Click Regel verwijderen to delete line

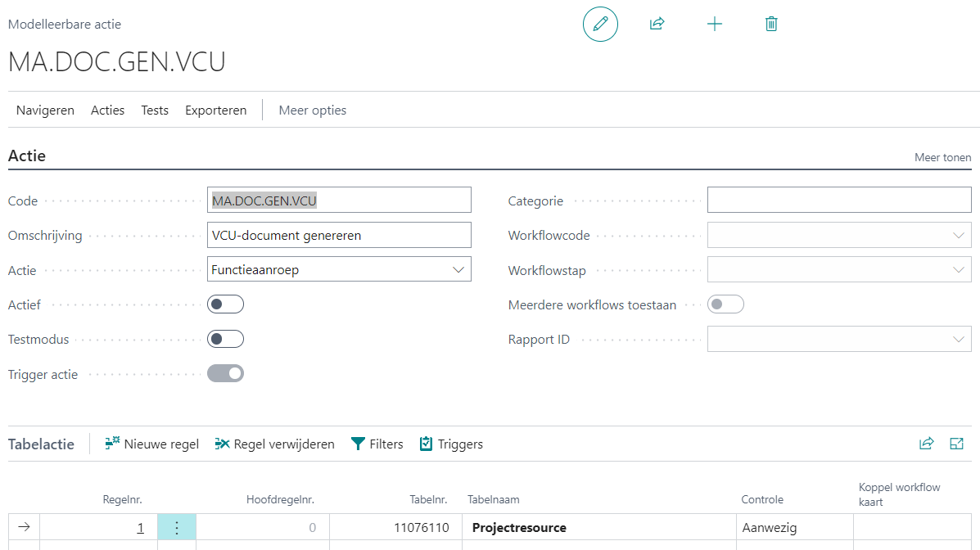pyautogui.click(x=274, y=444)
